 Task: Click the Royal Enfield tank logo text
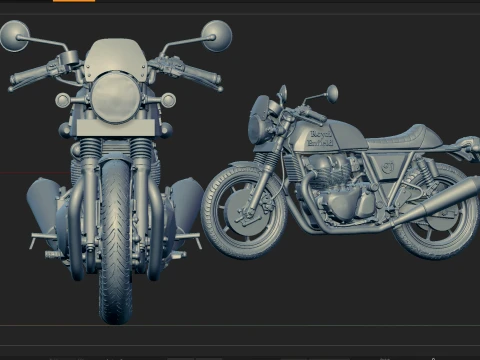[321, 138]
